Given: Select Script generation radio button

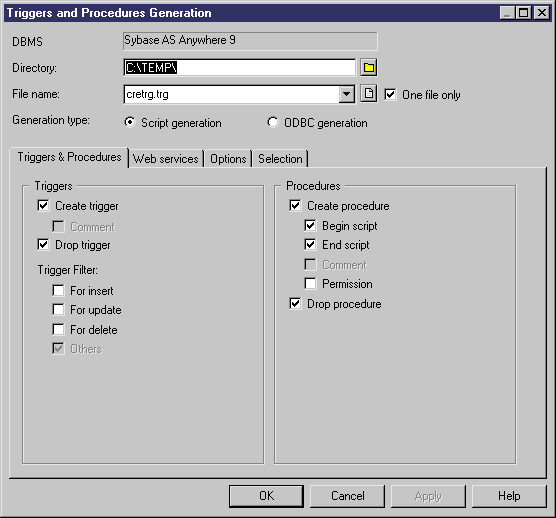Looking at the screenshot, I should tap(130, 122).
